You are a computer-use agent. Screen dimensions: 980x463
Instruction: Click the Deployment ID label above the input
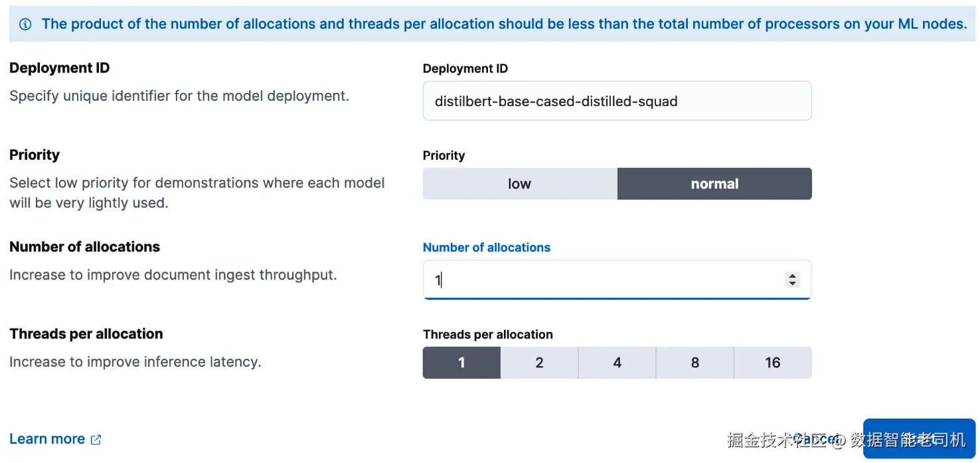coord(465,68)
